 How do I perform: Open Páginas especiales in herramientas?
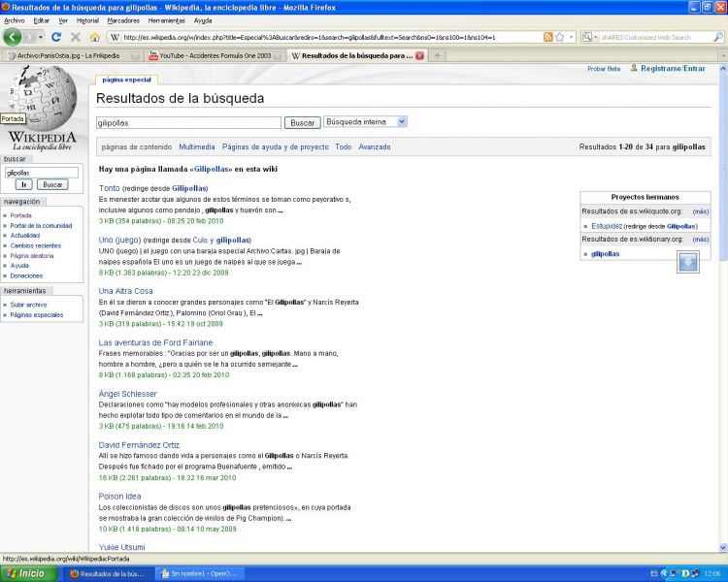[36, 315]
